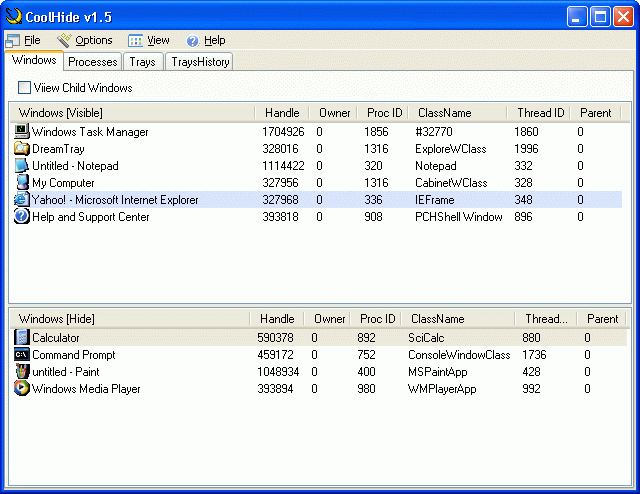Select the Help and Support Center text

tap(91, 217)
